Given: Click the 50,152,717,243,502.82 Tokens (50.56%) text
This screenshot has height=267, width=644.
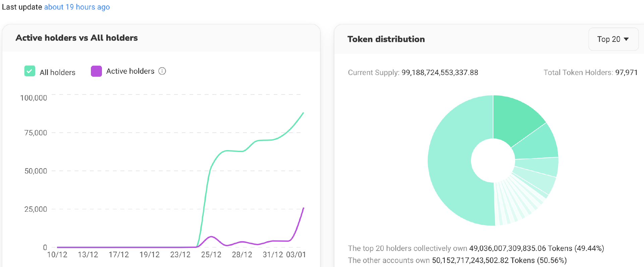Looking at the screenshot, I should tap(499, 260).
